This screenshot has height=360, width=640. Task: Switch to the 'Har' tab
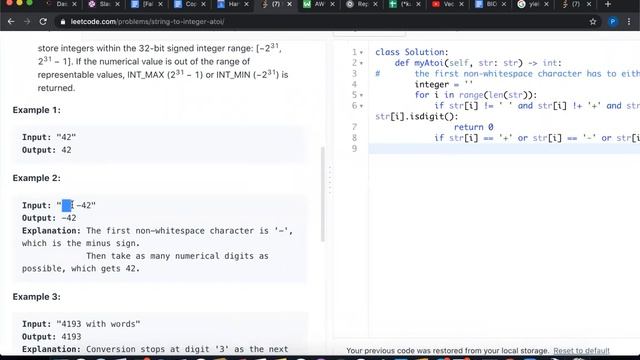pyautogui.click(x=233, y=4)
